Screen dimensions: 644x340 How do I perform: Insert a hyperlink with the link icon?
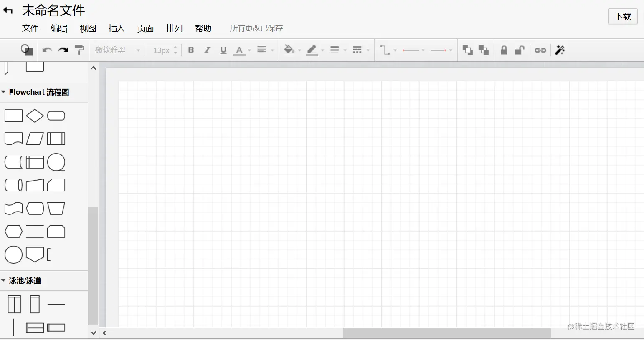coord(540,50)
